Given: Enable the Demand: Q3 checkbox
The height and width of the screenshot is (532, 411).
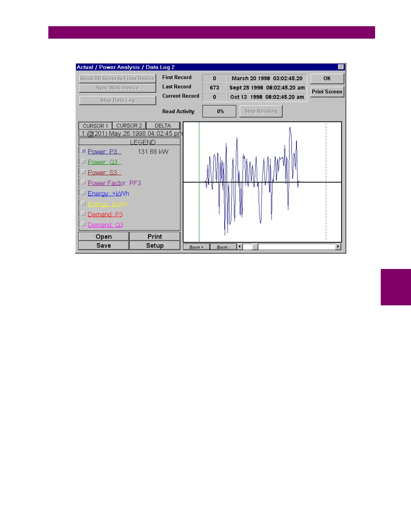Looking at the screenshot, I should click(84, 224).
